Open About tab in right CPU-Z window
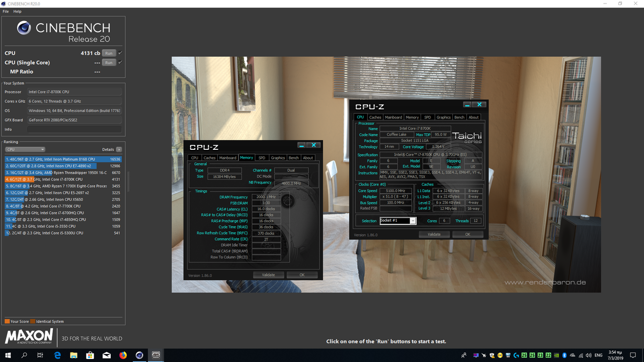644x362 pixels. (473, 117)
